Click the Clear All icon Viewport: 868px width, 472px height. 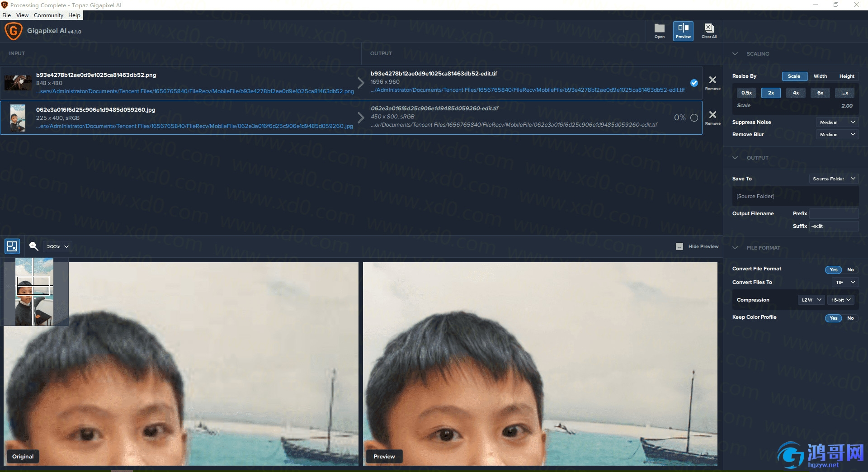[x=709, y=31]
